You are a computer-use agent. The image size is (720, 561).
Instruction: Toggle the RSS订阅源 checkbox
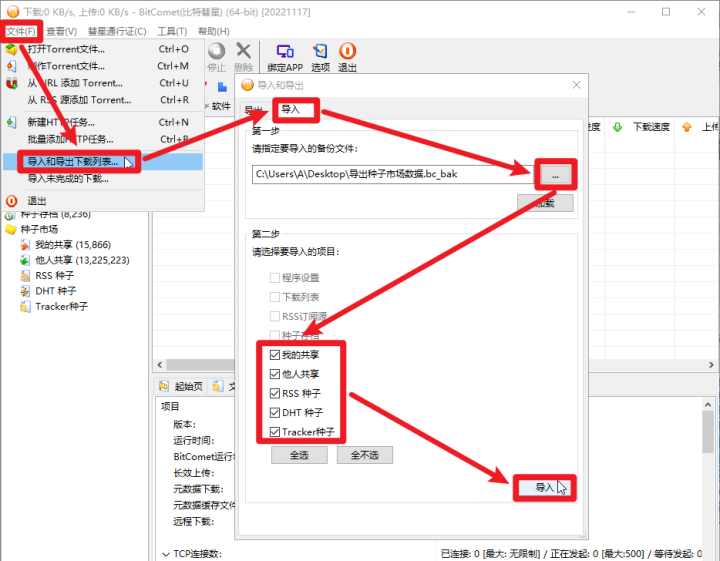(x=275, y=316)
